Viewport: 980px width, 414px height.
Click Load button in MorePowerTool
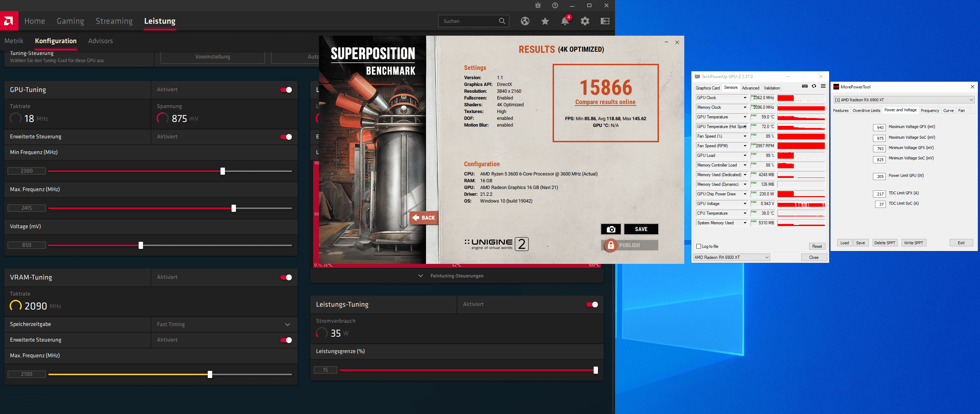(x=844, y=243)
